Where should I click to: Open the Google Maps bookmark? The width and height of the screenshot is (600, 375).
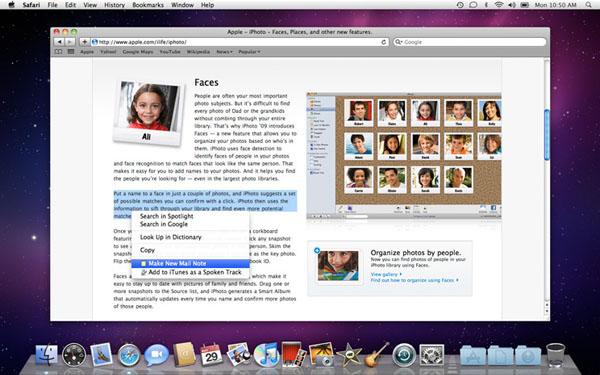pyautogui.click(x=138, y=52)
